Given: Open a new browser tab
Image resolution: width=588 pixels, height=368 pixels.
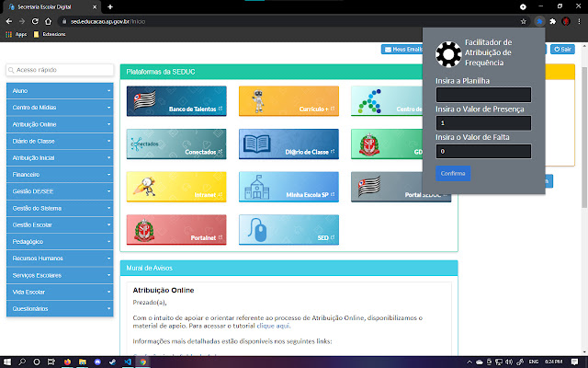Looking at the screenshot, I should point(110,6).
